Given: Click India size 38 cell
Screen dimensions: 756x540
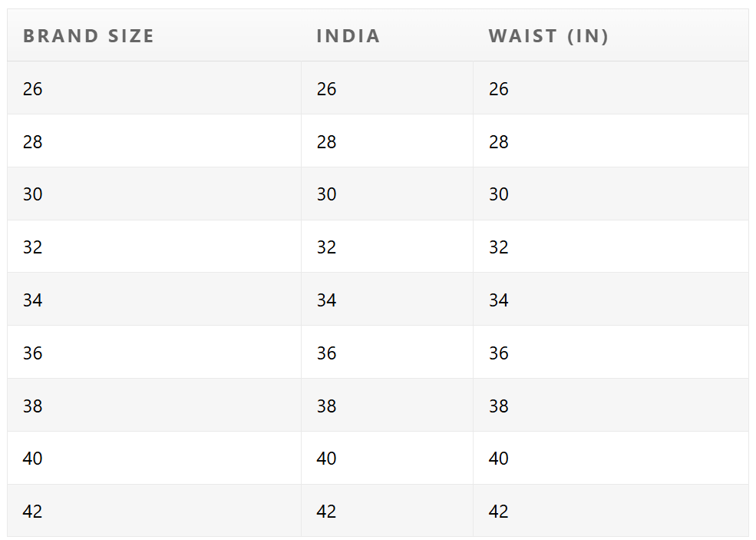Looking at the screenshot, I should tap(387, 406).
